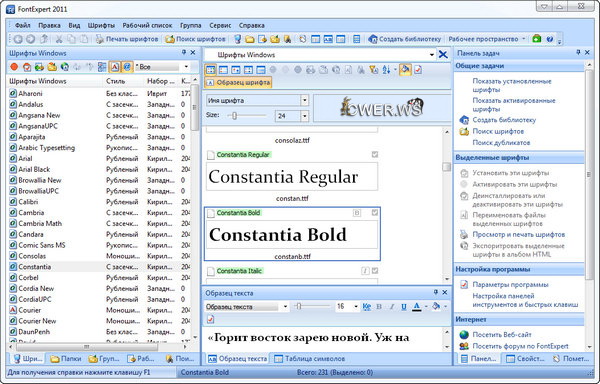Click Печать шрифтов print button

(127, 39)
